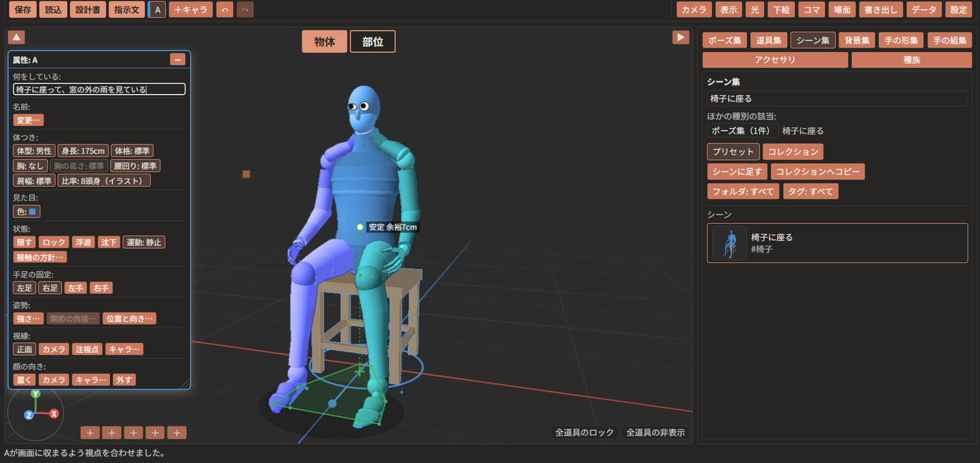980x463 pixels.
Task: Open the 胸: なし selector
Action: [29, 166]
